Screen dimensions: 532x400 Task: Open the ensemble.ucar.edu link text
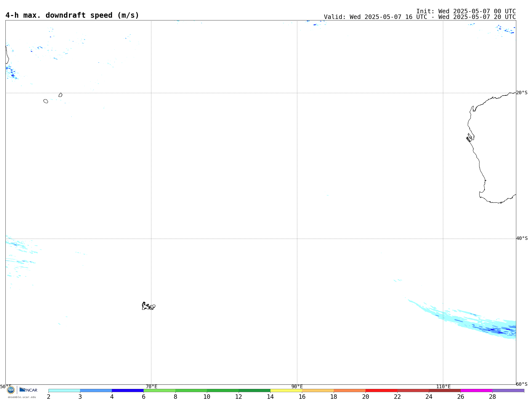[22, 397]
